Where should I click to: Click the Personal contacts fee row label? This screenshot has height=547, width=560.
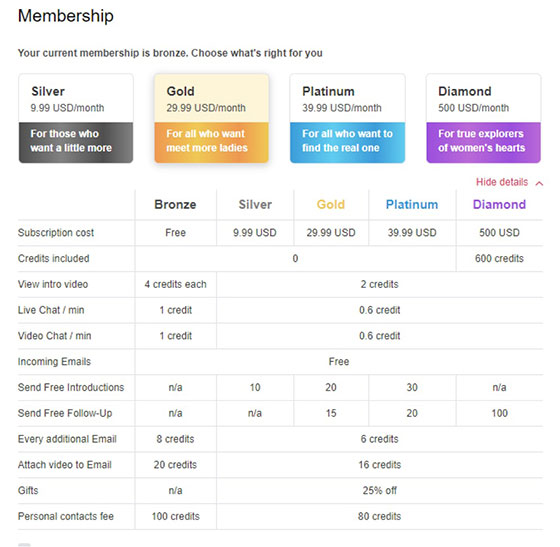click(x=66, y=516)
